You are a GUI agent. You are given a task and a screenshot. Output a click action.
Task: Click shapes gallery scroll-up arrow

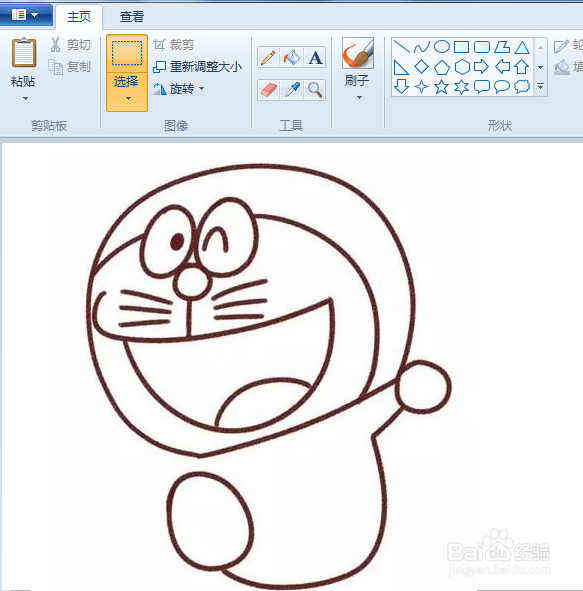tap(540, 47)
